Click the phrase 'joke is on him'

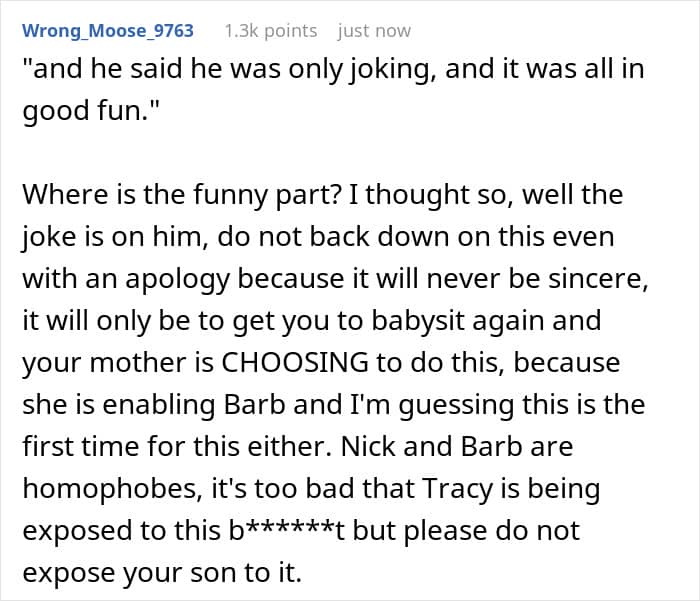(113, 237)
